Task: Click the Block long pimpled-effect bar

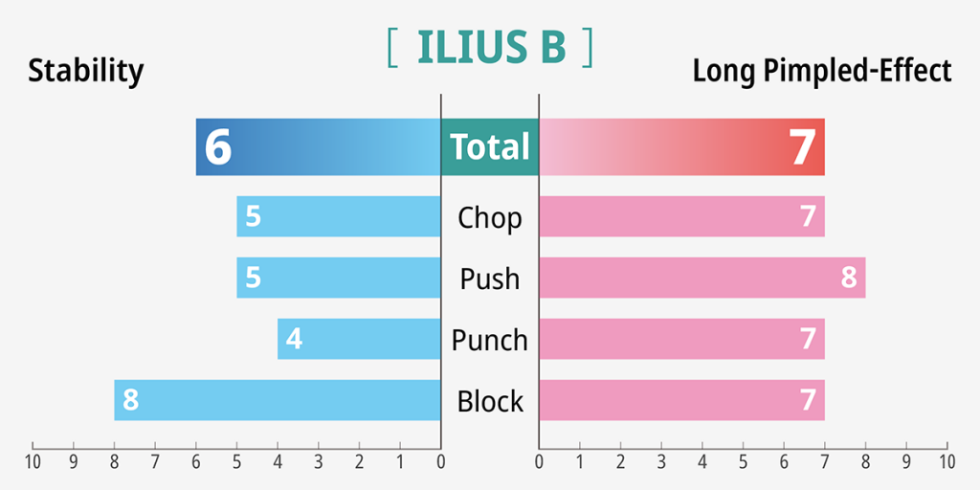Action: click(681, 401)
